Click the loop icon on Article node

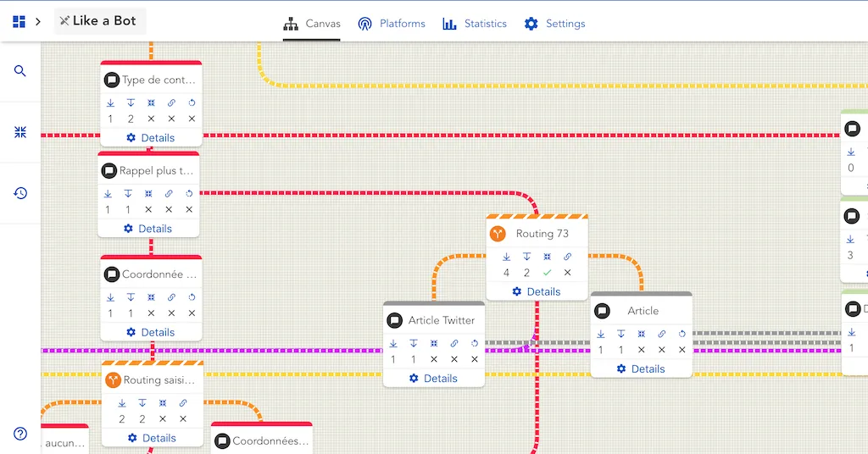tap(682, 334)
